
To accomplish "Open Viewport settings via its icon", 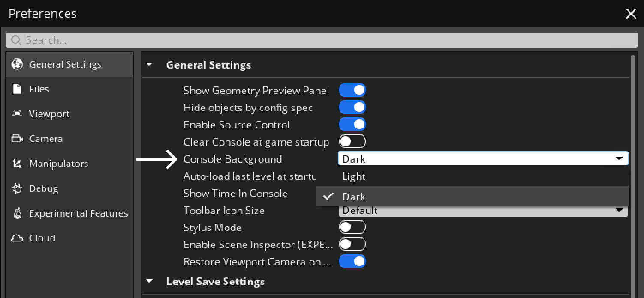I will pyautogui.click(x=16, y=113).
